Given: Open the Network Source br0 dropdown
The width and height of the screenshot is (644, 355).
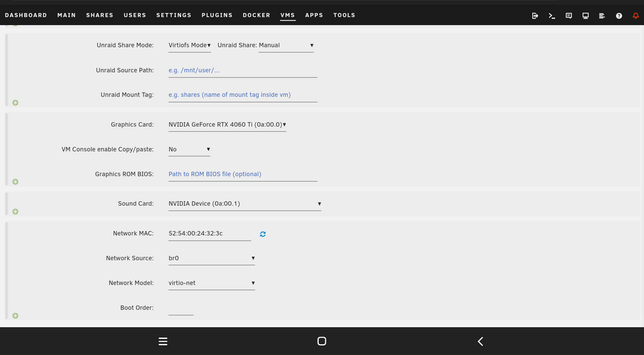Looking at the screenshot, I should [x=211, y=259].
